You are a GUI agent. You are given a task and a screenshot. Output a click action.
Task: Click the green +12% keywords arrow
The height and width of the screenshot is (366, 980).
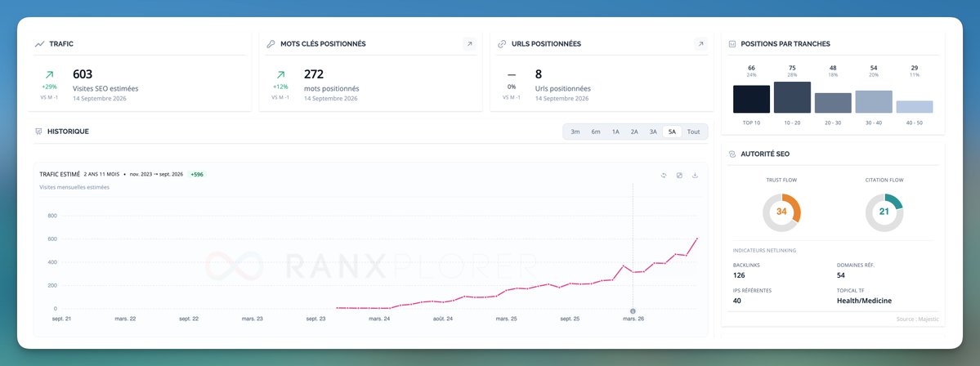(280, 75)
